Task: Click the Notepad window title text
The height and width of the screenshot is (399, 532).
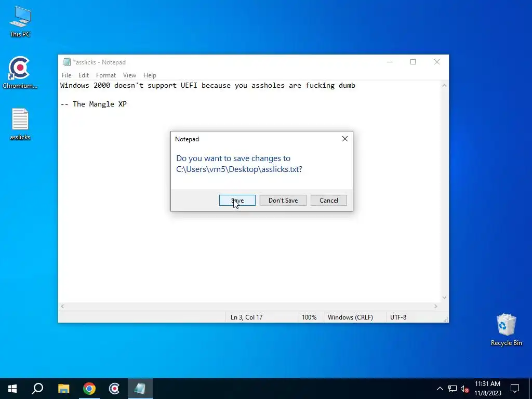Action: (x=99, y=62)
